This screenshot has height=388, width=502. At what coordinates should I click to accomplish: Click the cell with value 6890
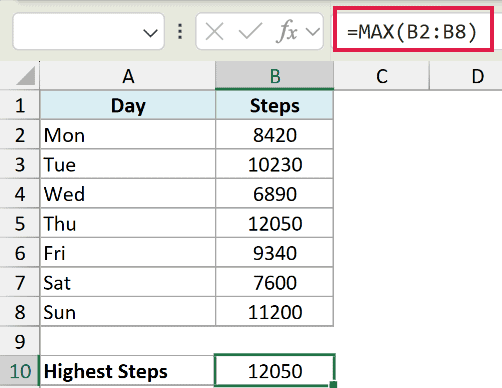(x=275, y=194)
